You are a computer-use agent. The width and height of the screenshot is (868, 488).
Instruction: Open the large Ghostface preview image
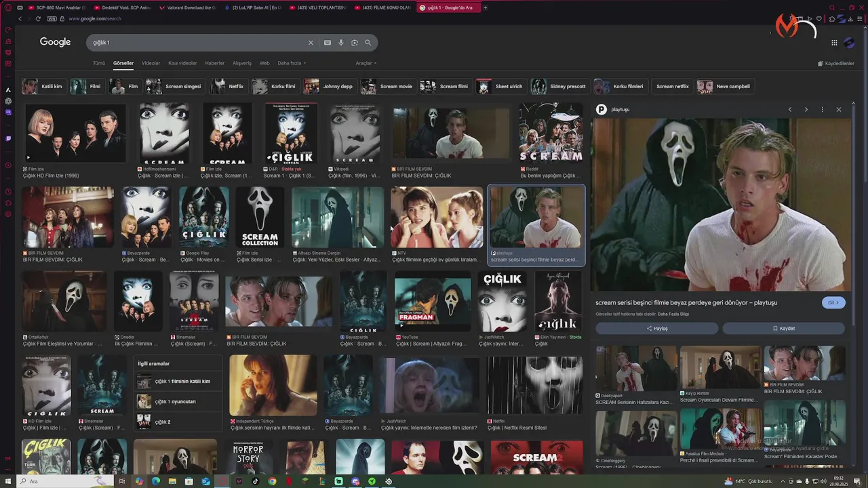(720, 205)
